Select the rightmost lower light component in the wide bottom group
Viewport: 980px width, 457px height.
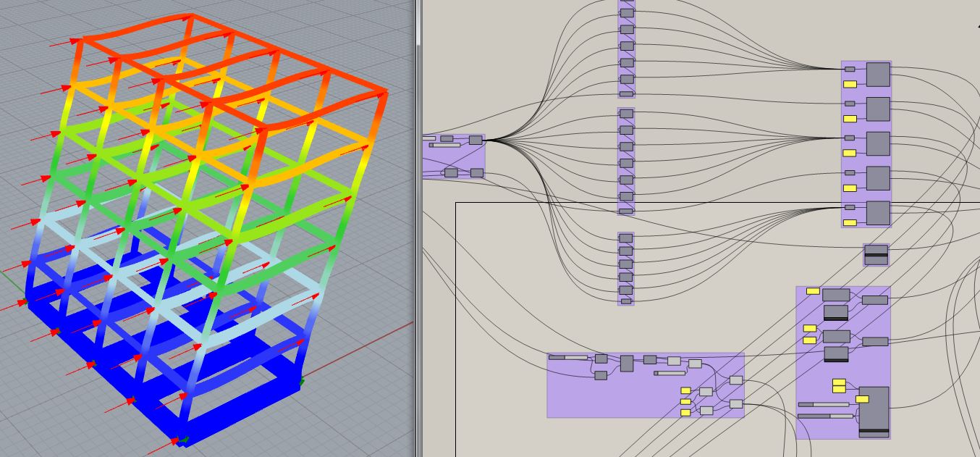click(x=736, y=404)
